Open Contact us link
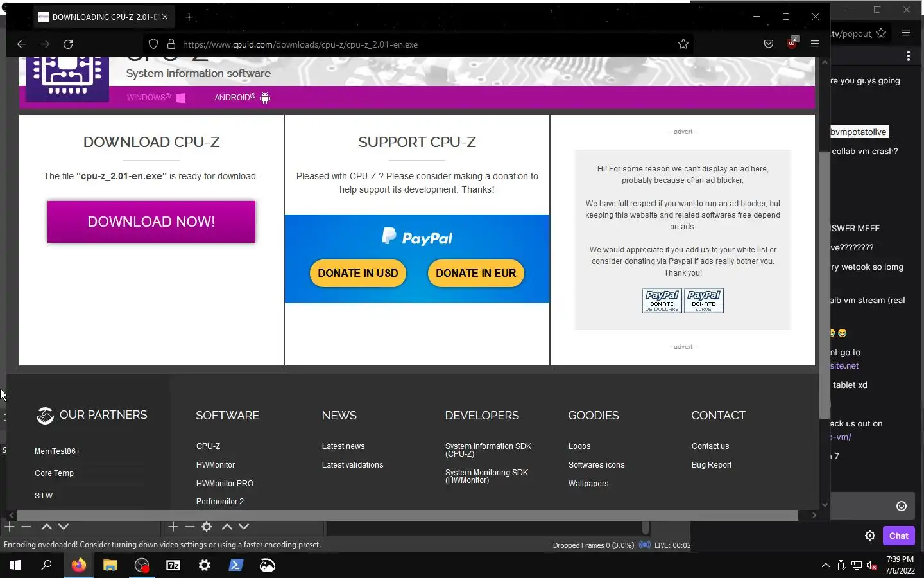924x578 pixels. [x=710, y=446]
